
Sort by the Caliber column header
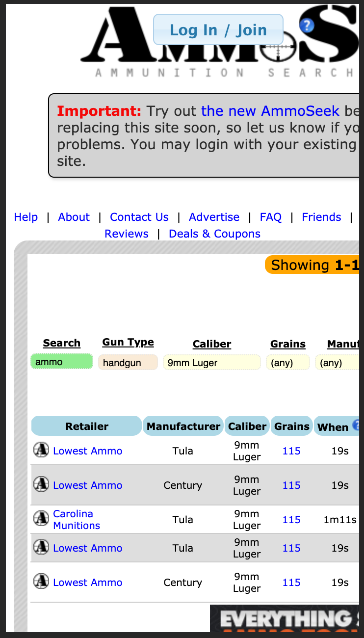click(x=247, y=426)
